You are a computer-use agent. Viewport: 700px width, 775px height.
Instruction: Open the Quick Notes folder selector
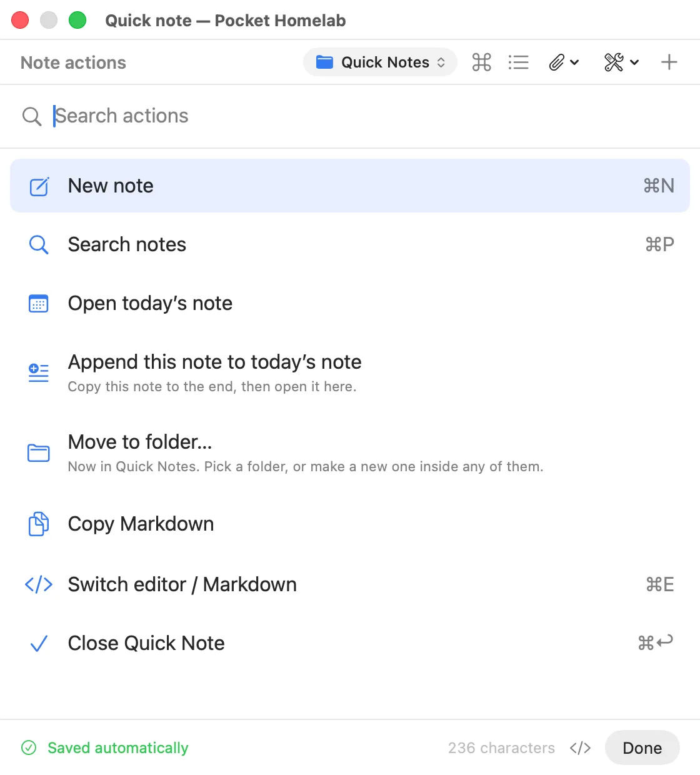click(380, 62)
